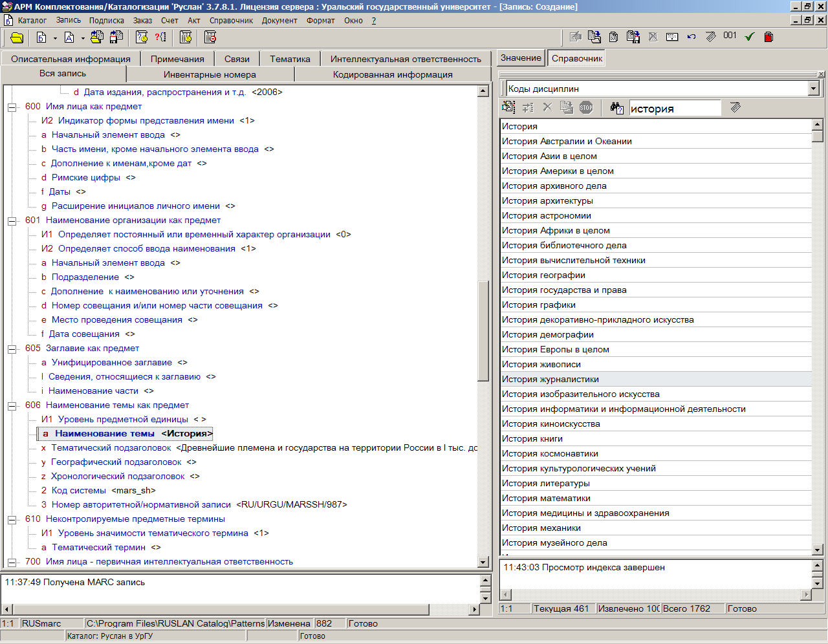Click document with red minus icon

pos(210,38)
